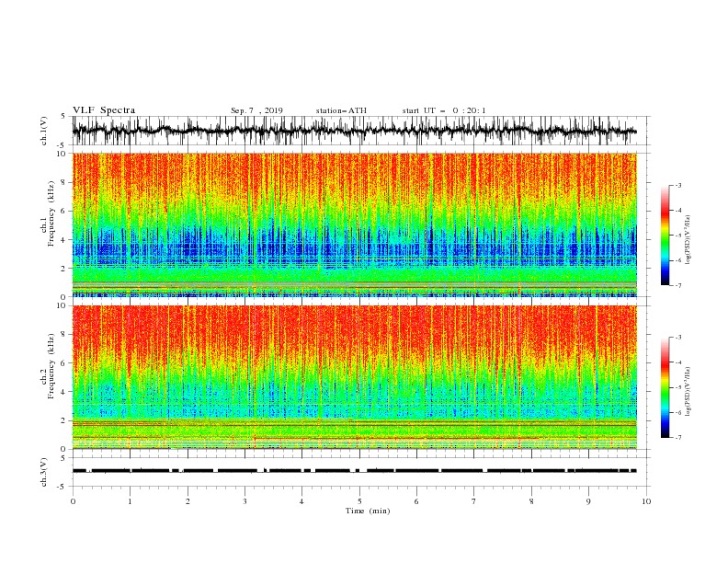Click time axis tick label "2"
728x563 pixels.
click(188, 501)
